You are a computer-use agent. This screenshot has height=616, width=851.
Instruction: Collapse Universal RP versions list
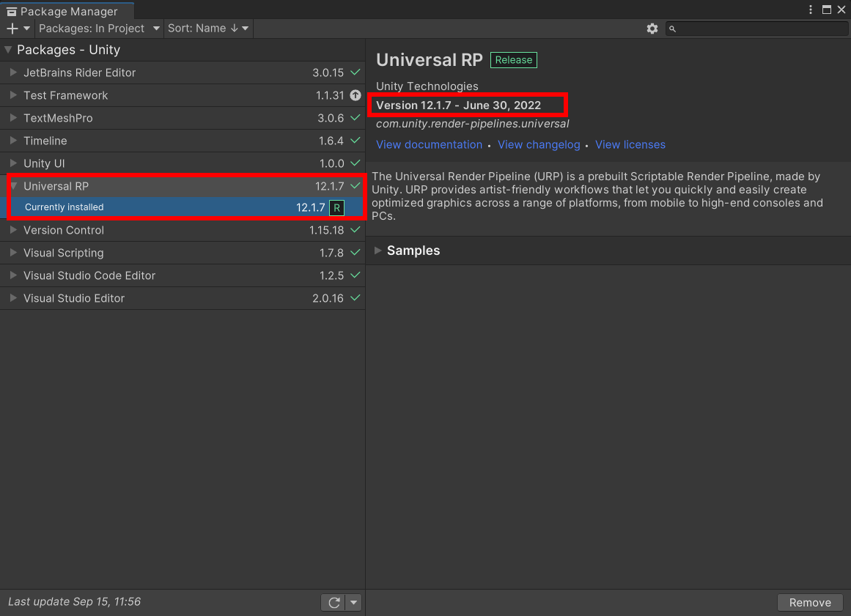(14, 186)
